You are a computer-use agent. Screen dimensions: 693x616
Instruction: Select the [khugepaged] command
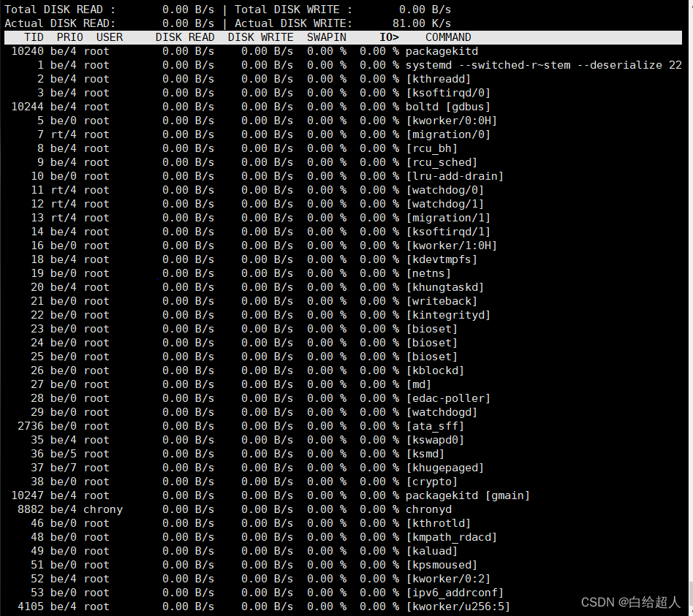click(445, 468)
